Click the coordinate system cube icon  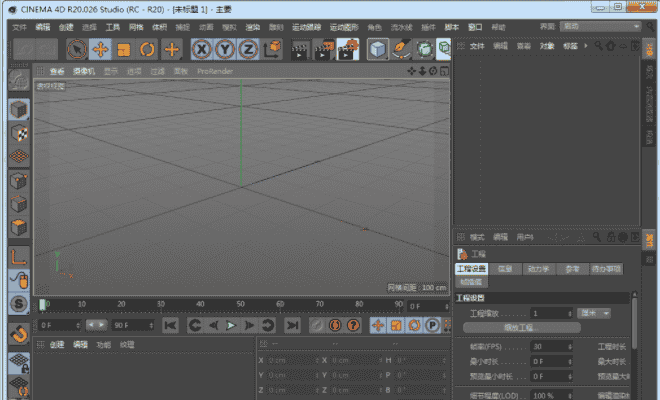point(271,49)
